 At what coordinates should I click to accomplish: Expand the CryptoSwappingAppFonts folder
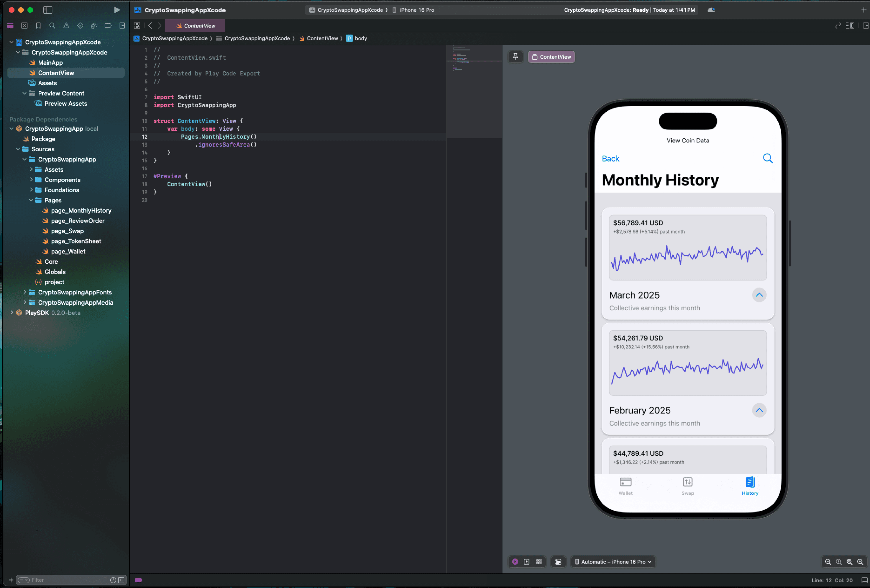(25, 292)
